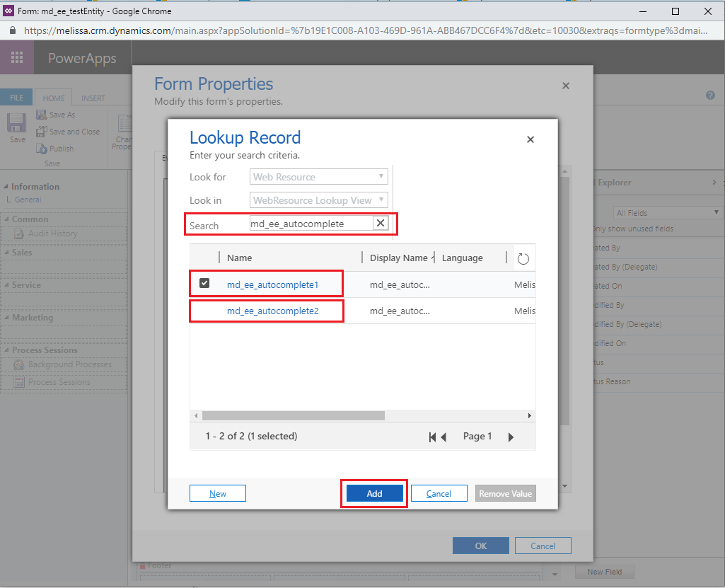This screenshot has width=725, height=588.
Task: Go to previous page of results
Action: tap(444, 437)
